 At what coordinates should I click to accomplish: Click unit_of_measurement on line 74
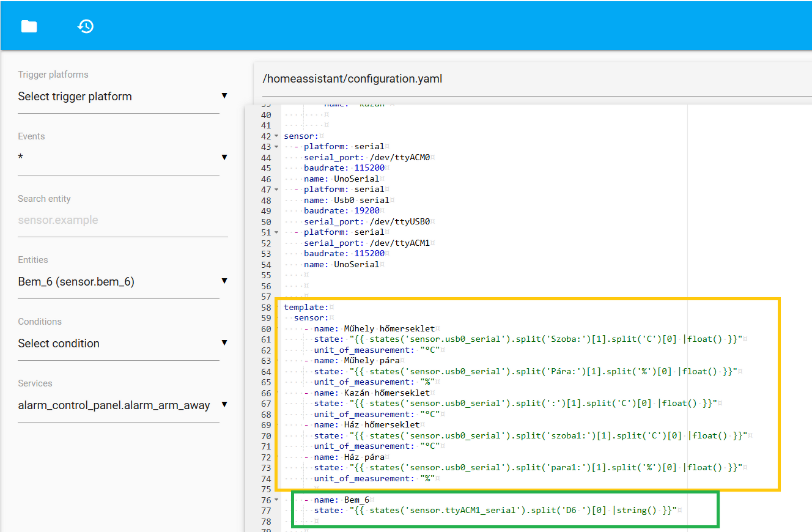click(374, 478)
